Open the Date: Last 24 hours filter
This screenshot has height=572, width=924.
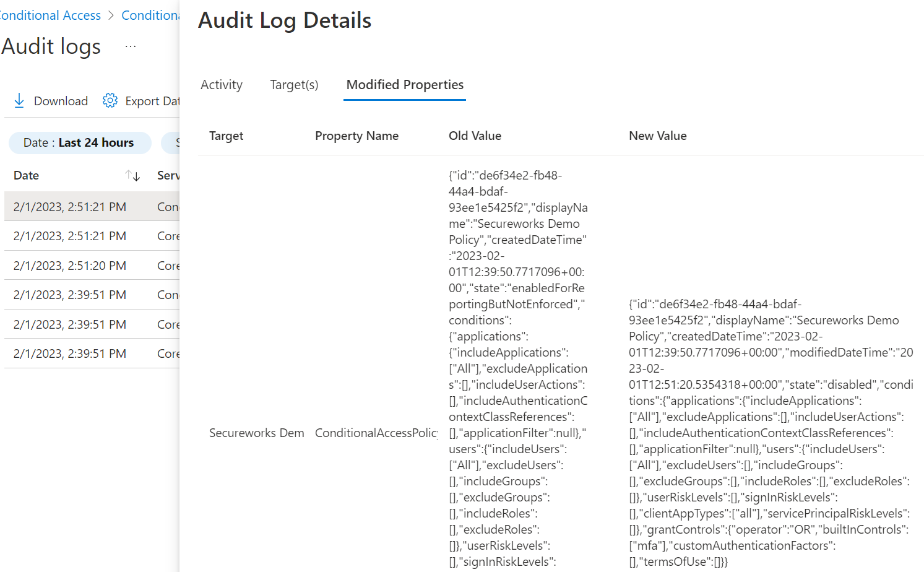[80, 143]
